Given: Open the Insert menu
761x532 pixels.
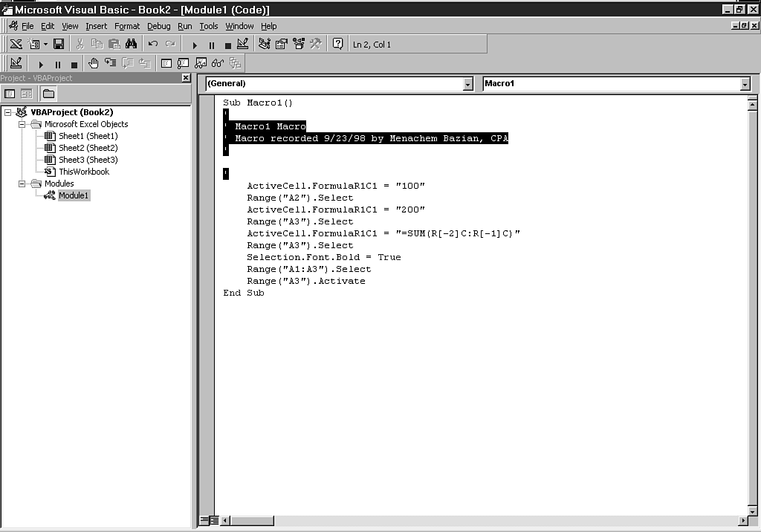Looking at the screenshot, I should (x=96, y=26).
